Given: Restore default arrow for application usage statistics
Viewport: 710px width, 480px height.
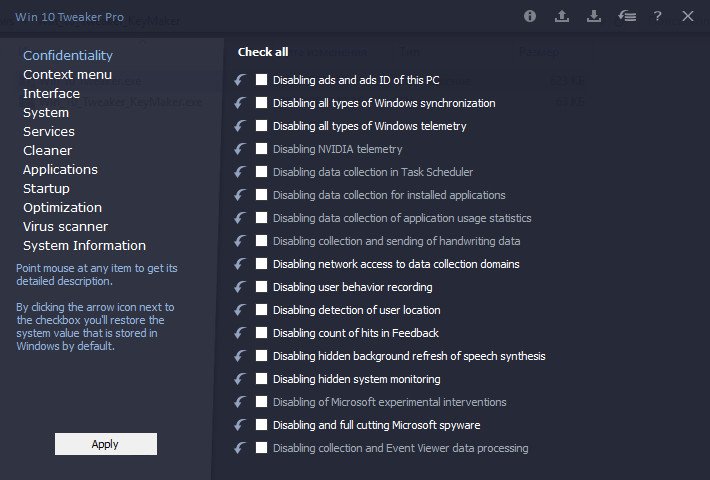Looking at the screenshot, I should (240, 218).
